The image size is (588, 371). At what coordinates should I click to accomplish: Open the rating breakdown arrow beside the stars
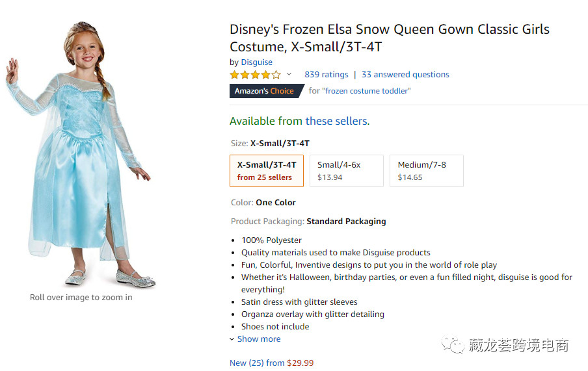[289, 75]
